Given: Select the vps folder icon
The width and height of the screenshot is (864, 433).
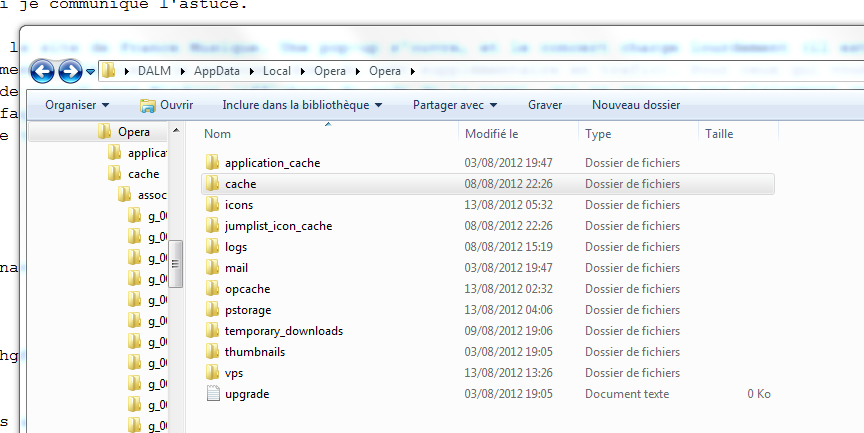Looking at the screenshot, I should tap(213, 372).
